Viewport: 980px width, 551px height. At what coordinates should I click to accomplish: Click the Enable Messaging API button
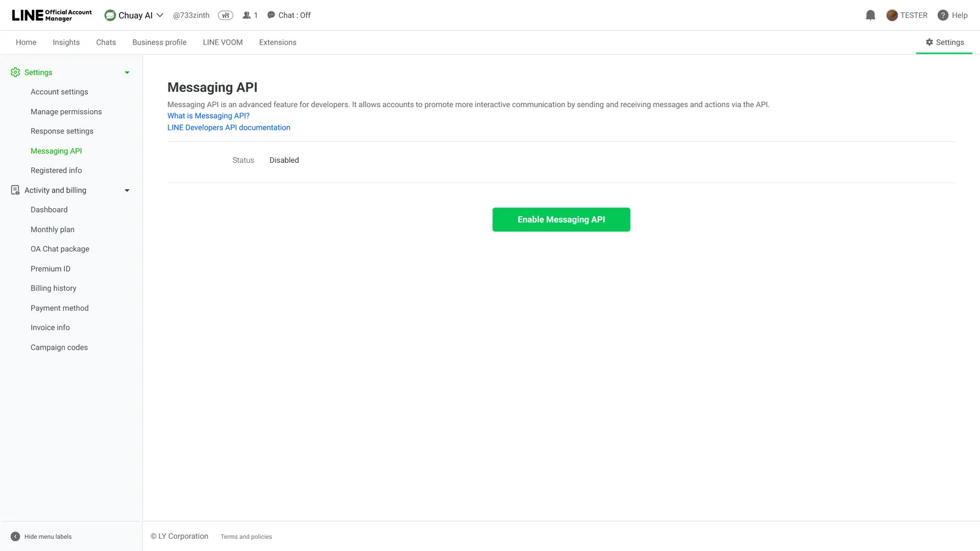click(561, 220)
